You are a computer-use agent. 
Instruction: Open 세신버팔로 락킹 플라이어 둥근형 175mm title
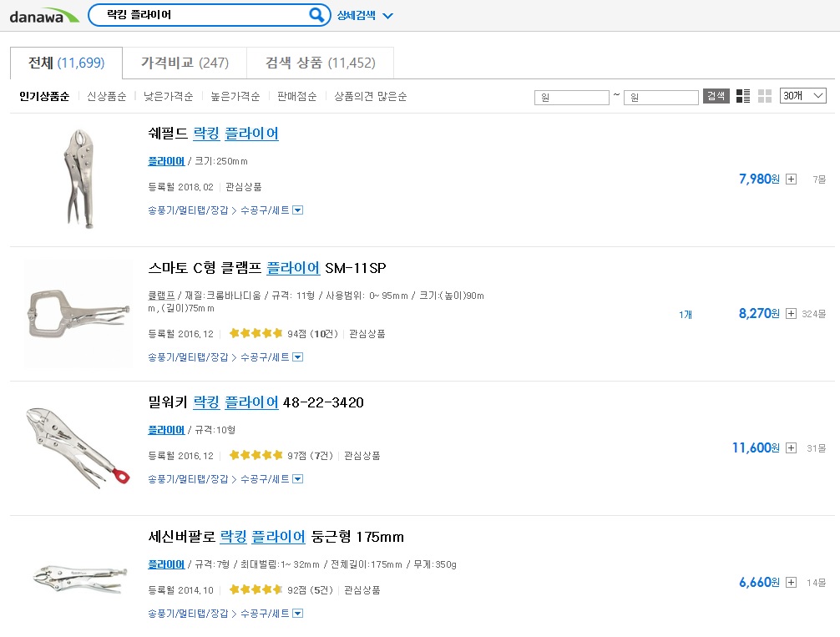(x=276, y=537)
